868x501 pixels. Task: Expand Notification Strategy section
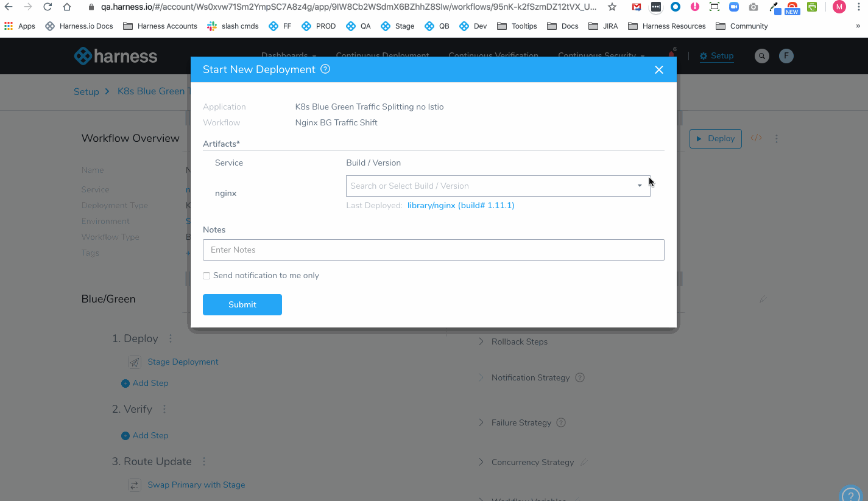click(524, 378)
